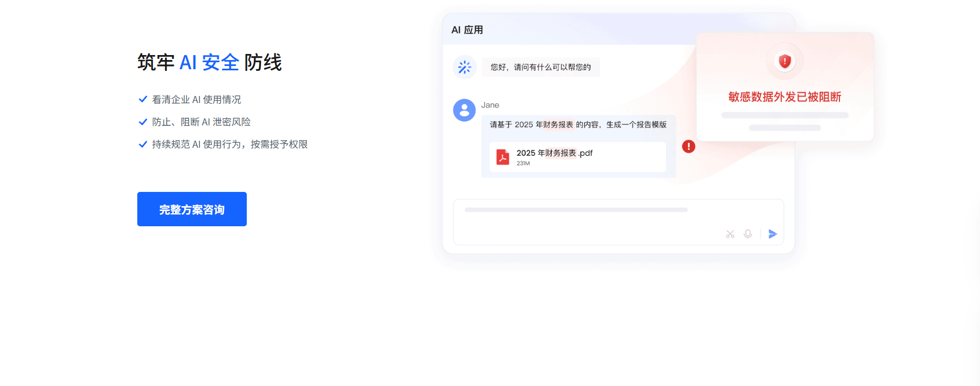Click the red warning icon beside Jane's message
Viewport: 980px width, 386px height.
[689, 146]
